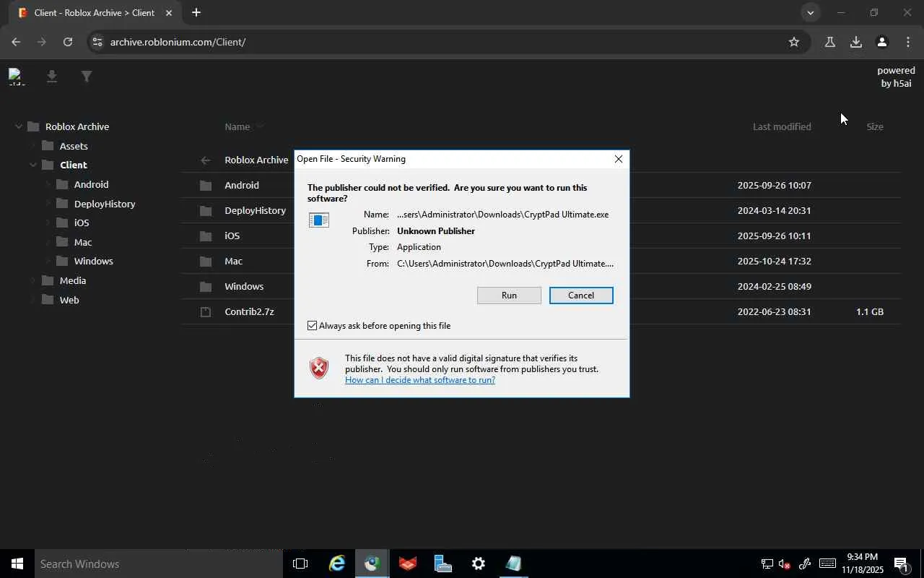This screenshot has height=578, width=924.
Task: Open the tab search dropdown in Chrome
Action: click(x=810, y=12)
